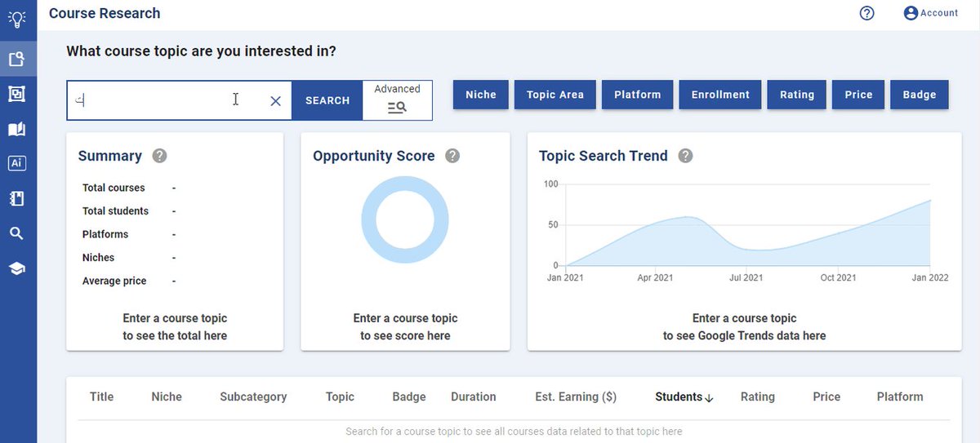Image resolution: width=980 pixels, height=443 pixels.
Task: Open the Topic Area filter
Action: click(555, 95)
